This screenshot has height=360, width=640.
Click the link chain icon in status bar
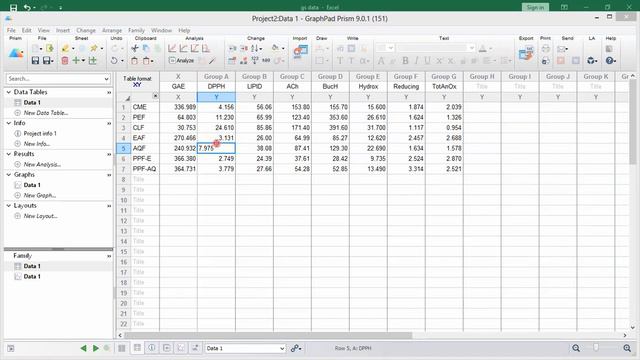(295, 348)
